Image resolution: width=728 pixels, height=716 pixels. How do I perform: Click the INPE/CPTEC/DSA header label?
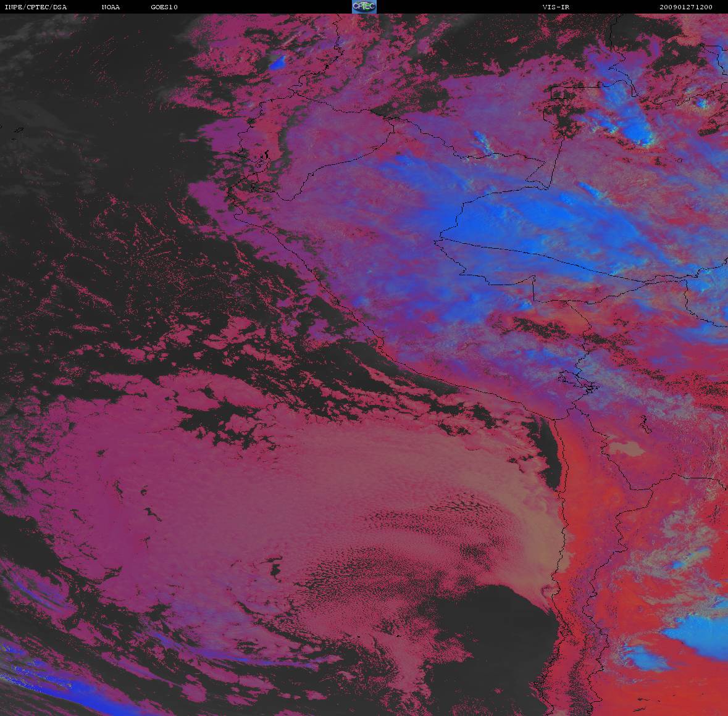pos(35,7)
